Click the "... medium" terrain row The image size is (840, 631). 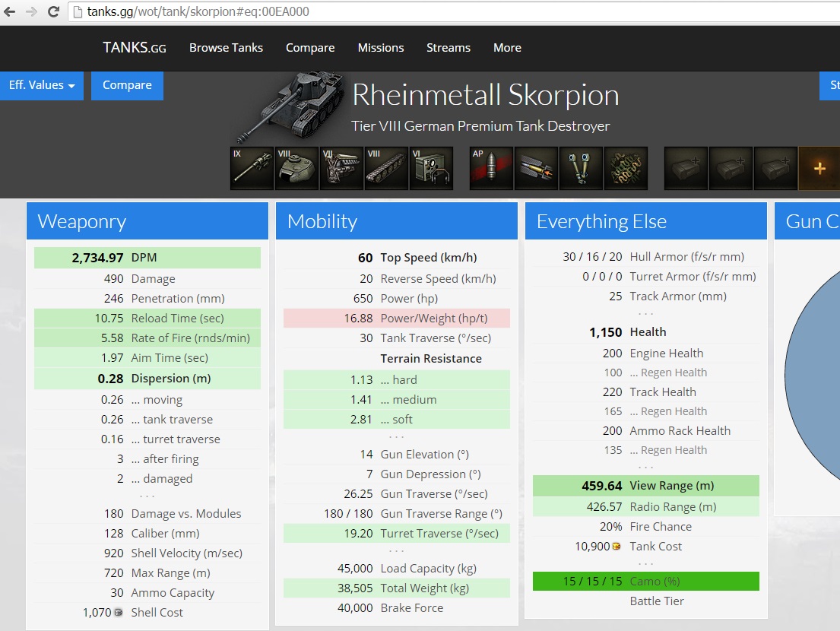pos(397,400)
